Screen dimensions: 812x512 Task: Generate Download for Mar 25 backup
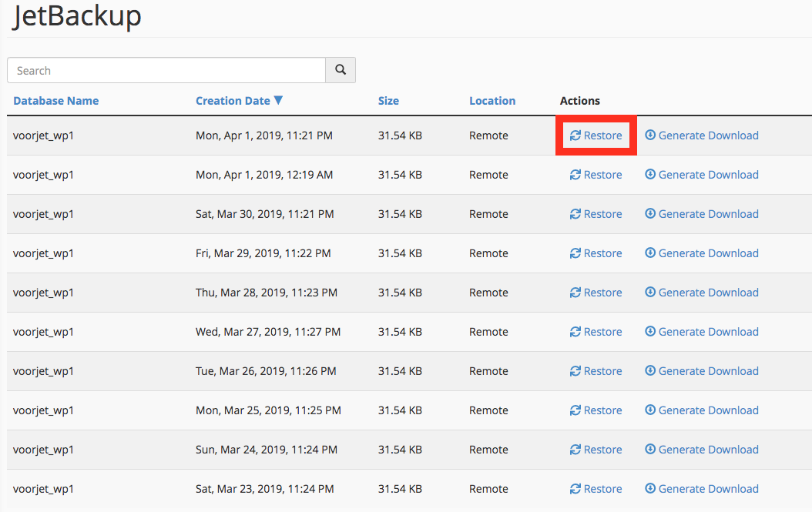pyautogui.click(x=702, y=410)
